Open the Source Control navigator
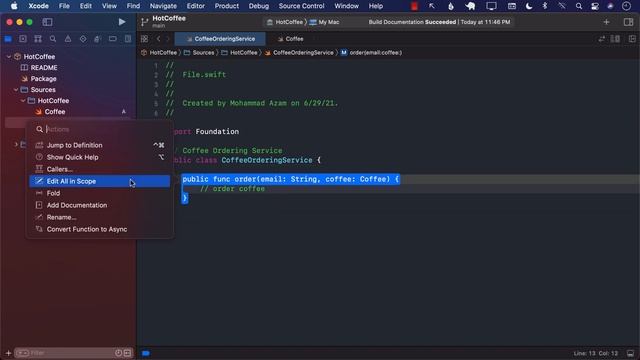Screen dimensions: 640x360 pos(23,39)
